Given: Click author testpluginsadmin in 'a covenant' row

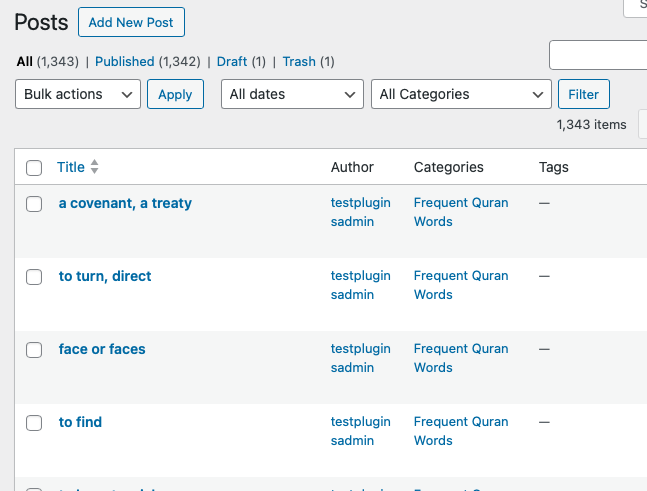Looking at the screenshot, I should [361, 212].
